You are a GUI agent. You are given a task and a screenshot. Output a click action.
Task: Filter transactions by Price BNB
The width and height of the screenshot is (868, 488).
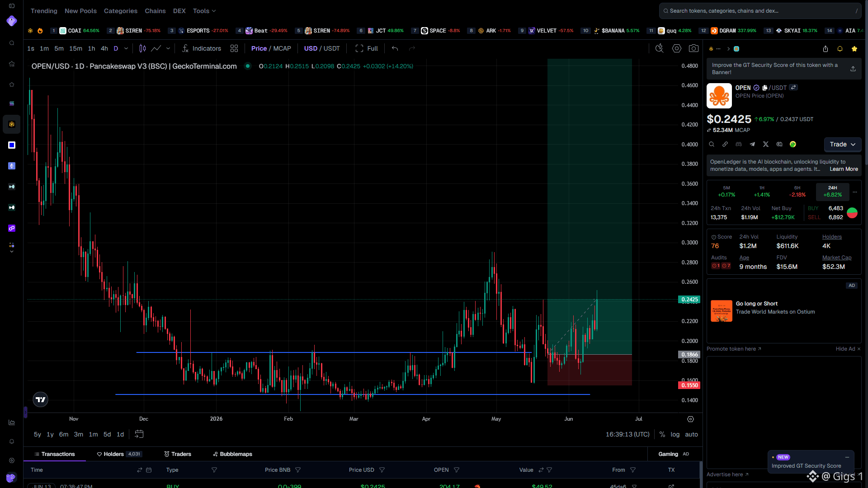[x=298, y=470]
